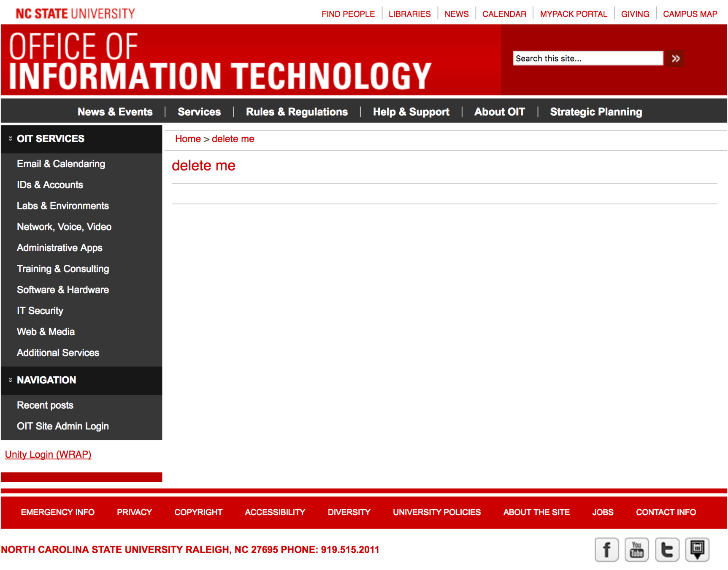This screenshot has height=570, width=728.
Task: Open Accessibility in footer
Action: pos(275,512)
